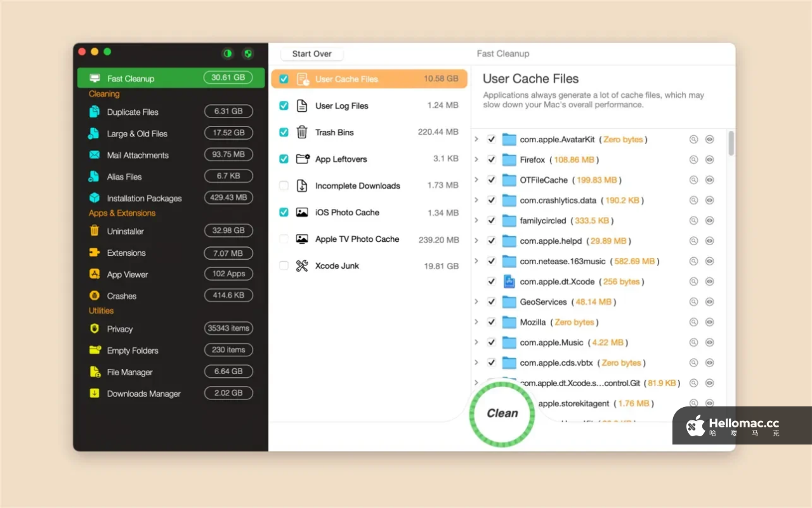The height and width of the screenshot is (508, 812).
Task: Open the Duplicate Files section
Action: pyautogui.click(x=171, y=112)
